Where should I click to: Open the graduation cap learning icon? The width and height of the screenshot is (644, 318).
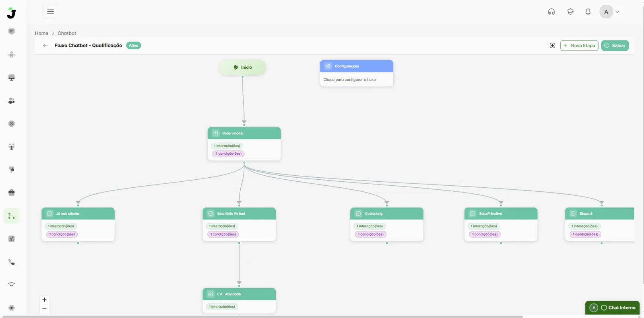click(x=570, y=12)
